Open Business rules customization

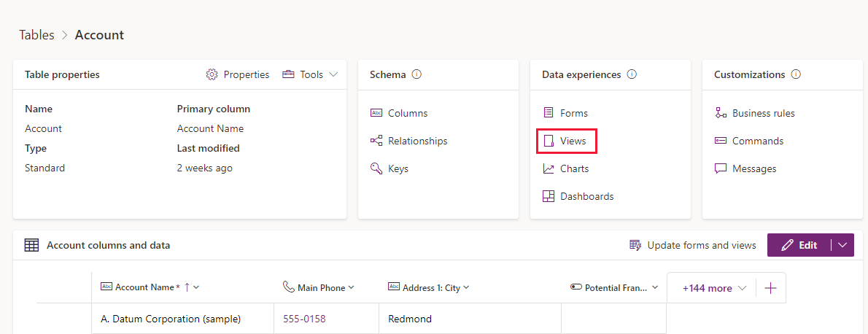click(755, 113)
